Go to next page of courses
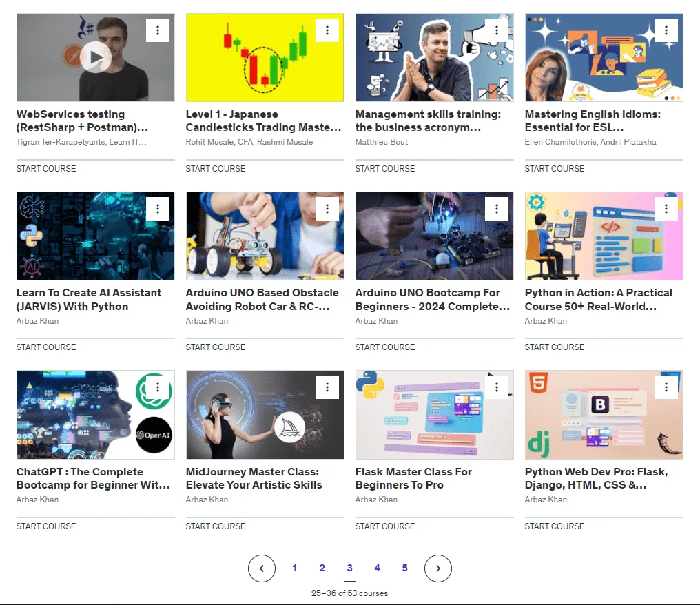The width and height of the screenshot is (700, 605). click(438, 568)
